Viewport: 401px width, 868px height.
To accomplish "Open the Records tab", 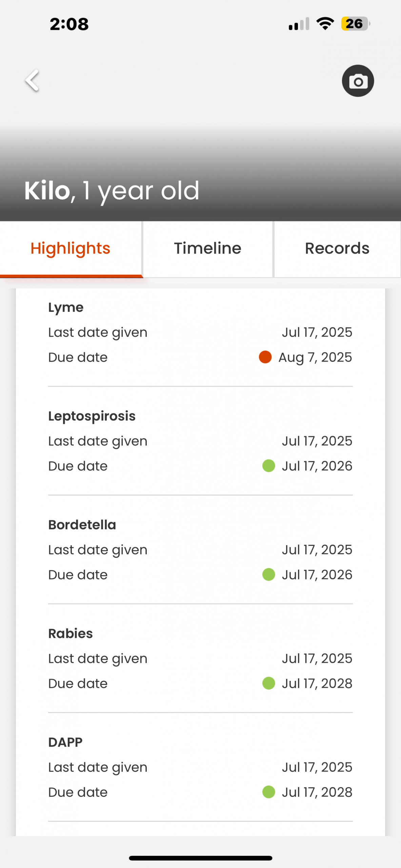I will tap(337, 249).
